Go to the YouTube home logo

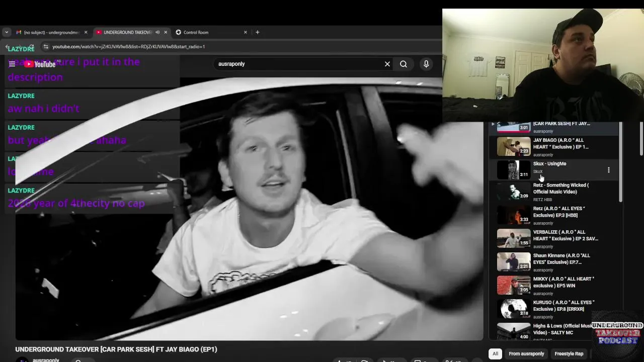(40, 64)
